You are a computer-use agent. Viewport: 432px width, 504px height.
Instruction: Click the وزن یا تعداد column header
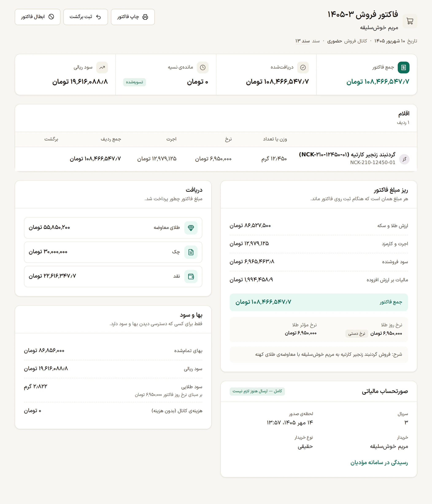275,139
